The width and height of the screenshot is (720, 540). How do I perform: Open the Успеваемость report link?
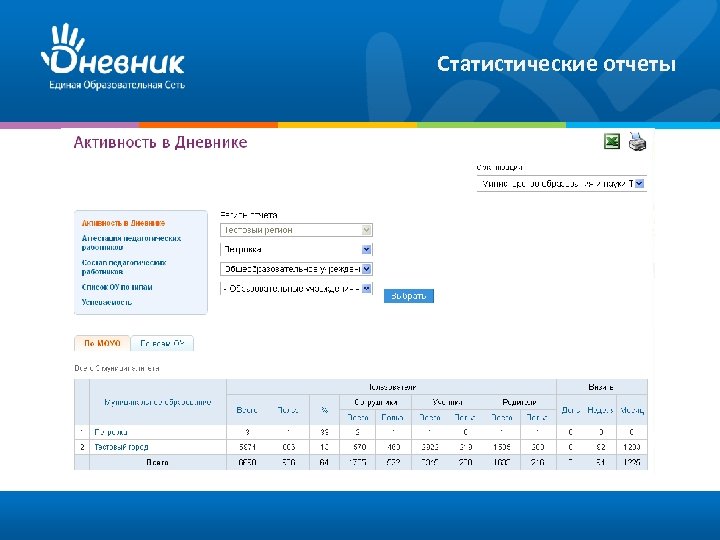[107, 302]
